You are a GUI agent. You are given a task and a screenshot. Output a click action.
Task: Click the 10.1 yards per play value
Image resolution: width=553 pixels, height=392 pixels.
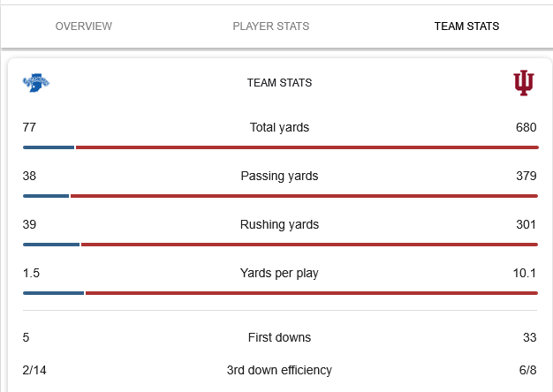(525, 273)
